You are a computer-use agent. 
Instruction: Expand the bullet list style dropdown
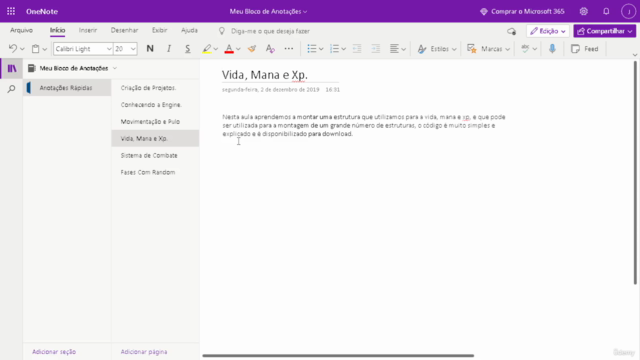pyautogui.click(x=321, y=49)
